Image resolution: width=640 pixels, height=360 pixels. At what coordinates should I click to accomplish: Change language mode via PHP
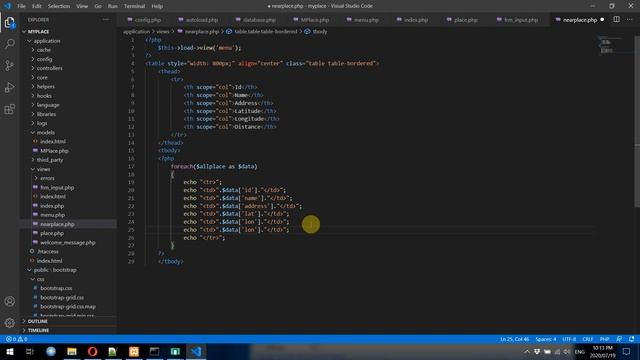(x=604, y=339)
